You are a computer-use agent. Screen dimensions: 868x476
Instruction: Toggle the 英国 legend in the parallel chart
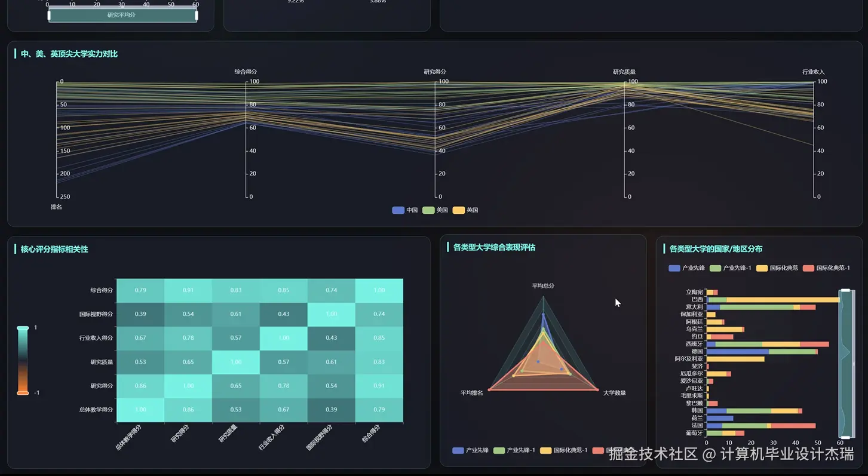465,210
